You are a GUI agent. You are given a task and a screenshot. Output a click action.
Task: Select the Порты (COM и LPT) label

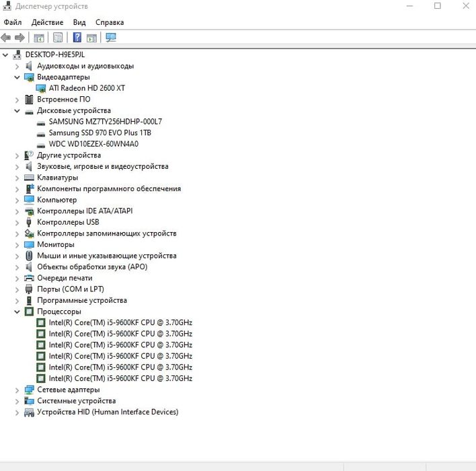tap(71, 289)
